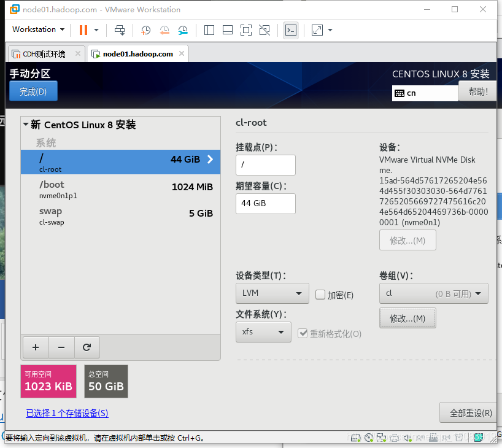Open the power options dropdown arrow

96,30
